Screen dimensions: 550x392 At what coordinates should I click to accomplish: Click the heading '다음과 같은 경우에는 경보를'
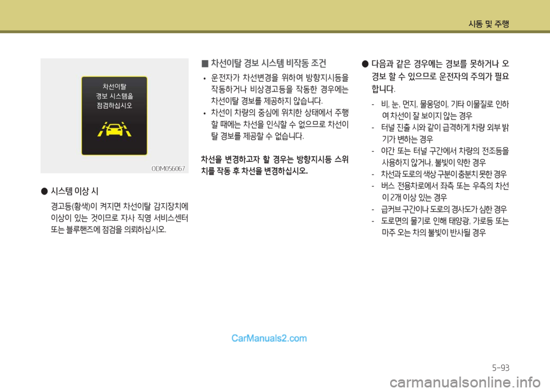(440, 76)
